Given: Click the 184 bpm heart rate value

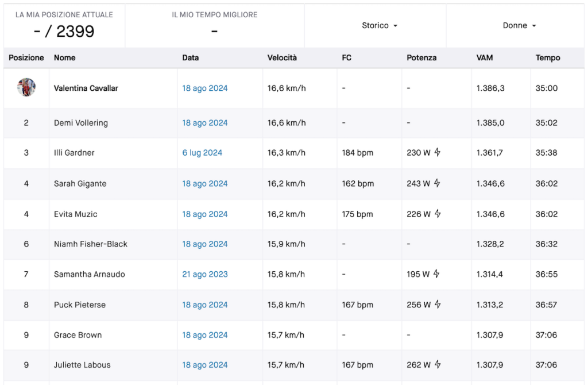Looking at the screenshot, I should [x=357, y=153].
